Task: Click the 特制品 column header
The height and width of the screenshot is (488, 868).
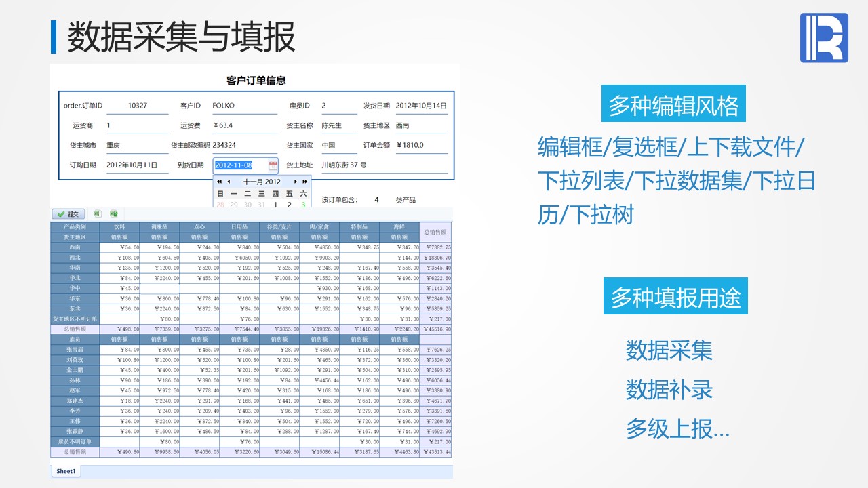Action: pos(359,227)
